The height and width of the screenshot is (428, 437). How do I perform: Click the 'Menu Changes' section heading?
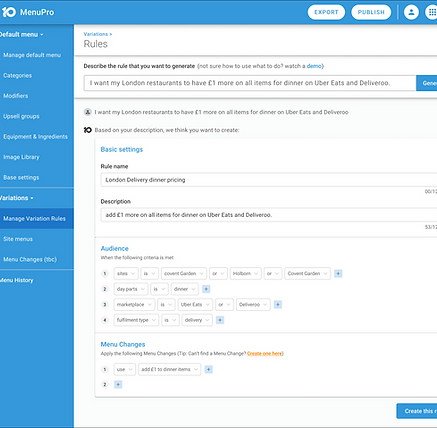coord(123,344)
